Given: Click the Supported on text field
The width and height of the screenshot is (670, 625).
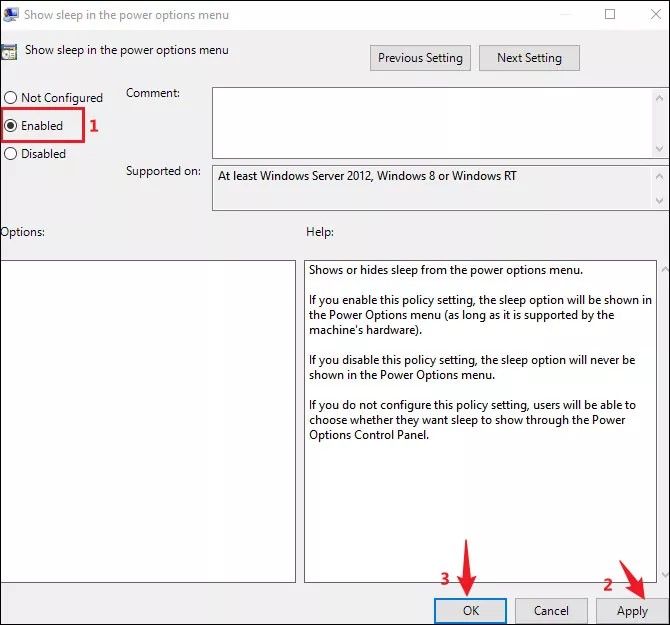Looking at the screenshot, I should (x=432, y=188).
